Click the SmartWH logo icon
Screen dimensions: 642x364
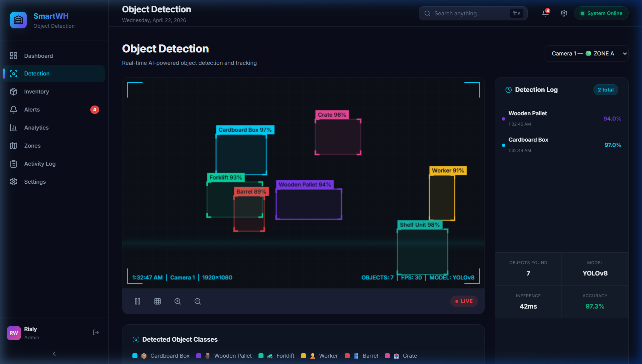pos(18,20)
